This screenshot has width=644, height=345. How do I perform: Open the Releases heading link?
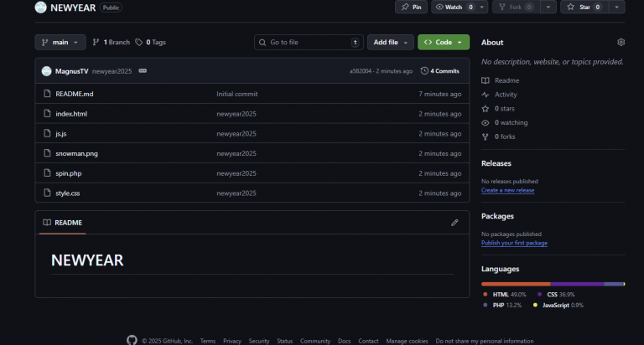496,163
